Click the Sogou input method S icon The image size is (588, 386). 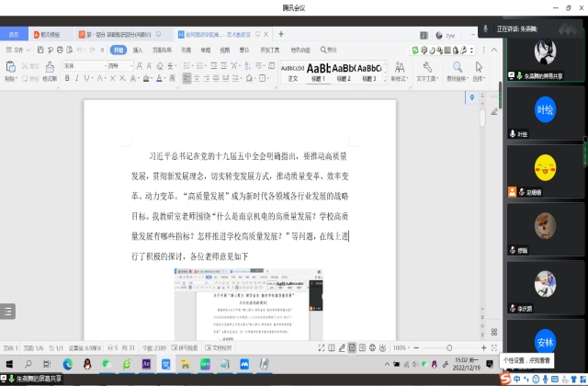(506, 379)
